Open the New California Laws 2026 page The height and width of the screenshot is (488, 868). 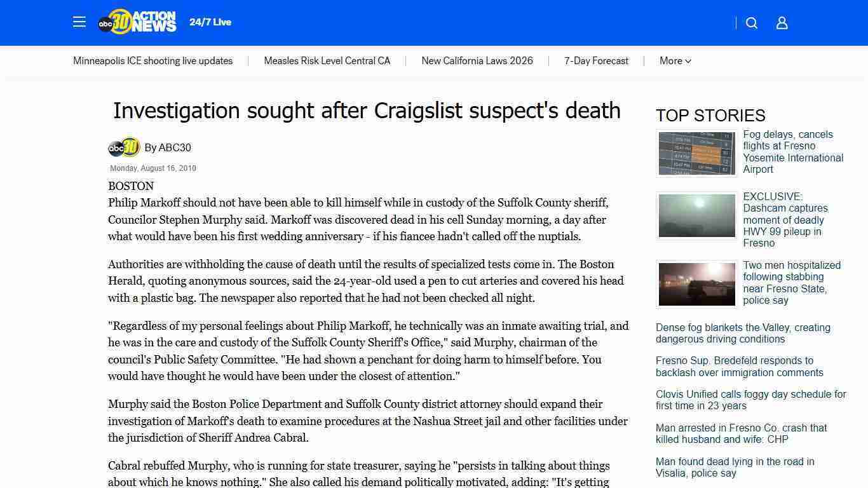[x=477, y=61]
